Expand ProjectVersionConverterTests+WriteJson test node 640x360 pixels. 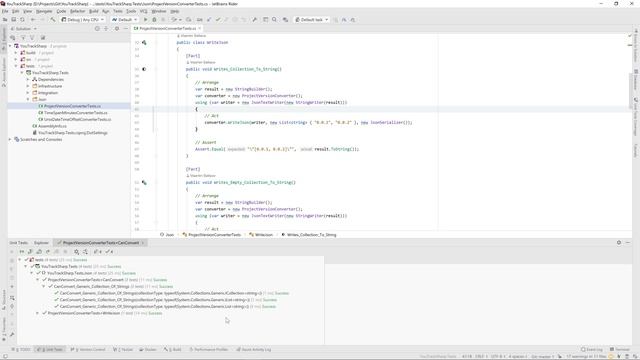pyautogui.click(x=38, y=313)
